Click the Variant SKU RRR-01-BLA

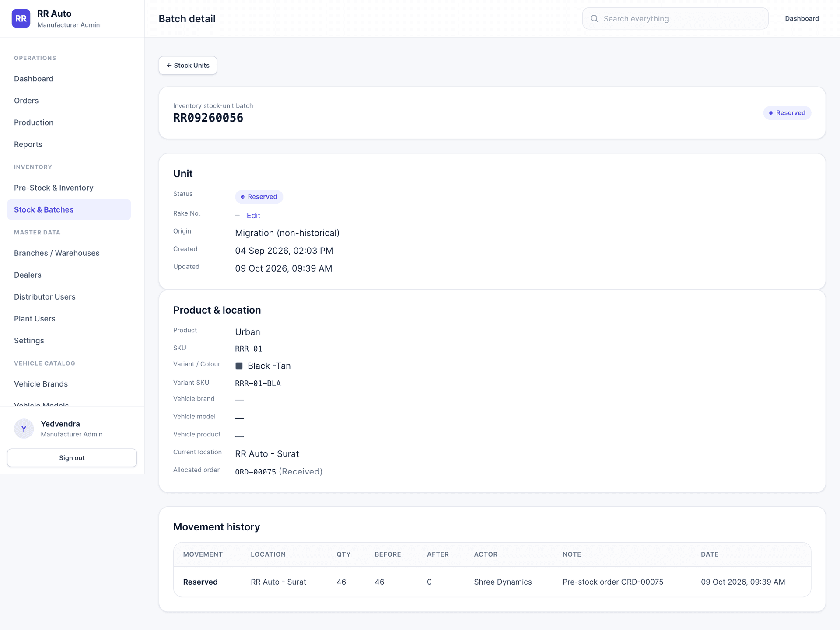[258, 383]
